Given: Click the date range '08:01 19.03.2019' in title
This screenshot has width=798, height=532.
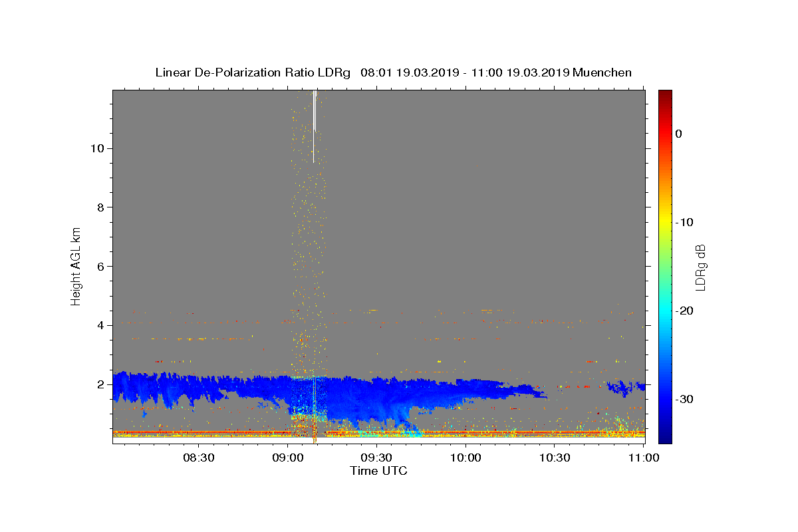Looking at the screenshot, I should tap(410, 72).
